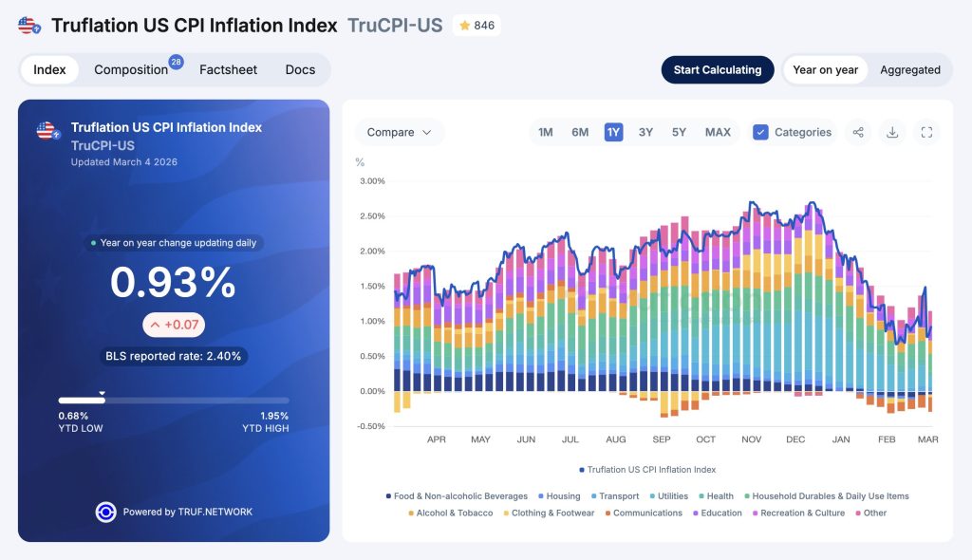The height and width of the screenshot is (560, 972).
Task: Click the download chart icon
Action: click(x=892, y=132)
